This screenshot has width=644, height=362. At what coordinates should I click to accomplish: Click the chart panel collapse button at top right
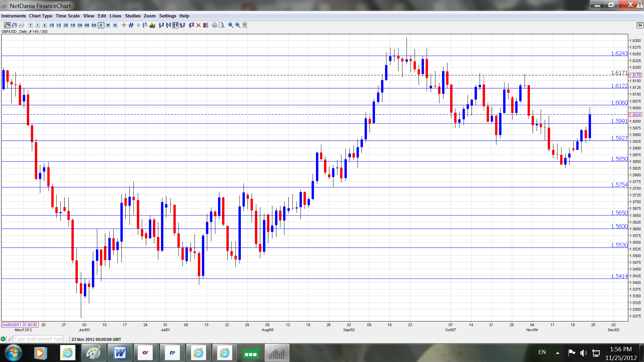(x=640, y=25)
